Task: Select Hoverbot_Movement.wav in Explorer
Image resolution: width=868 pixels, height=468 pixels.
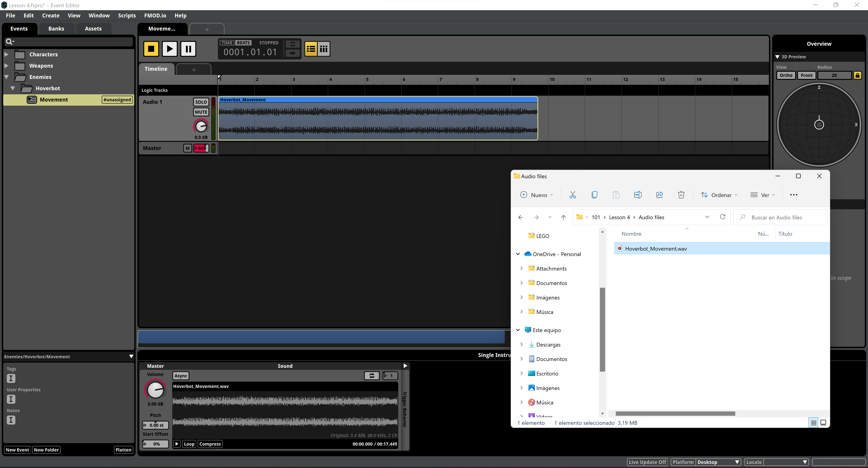Action: pyautogui.click(x=722, y=249)
